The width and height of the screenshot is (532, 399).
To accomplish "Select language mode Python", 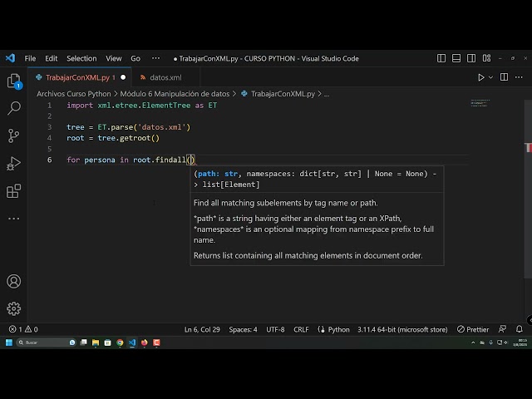I will click(x=338, y=329).
